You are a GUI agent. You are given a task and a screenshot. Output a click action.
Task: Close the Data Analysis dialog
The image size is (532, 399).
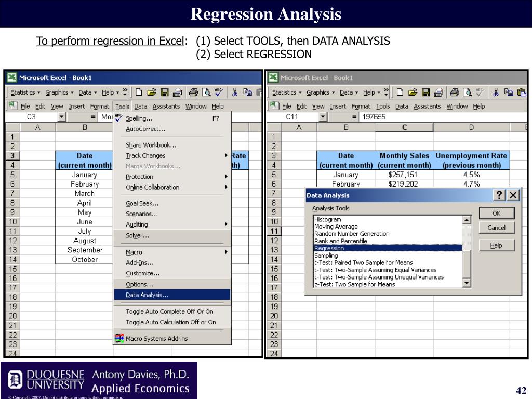tap(513, 195)
